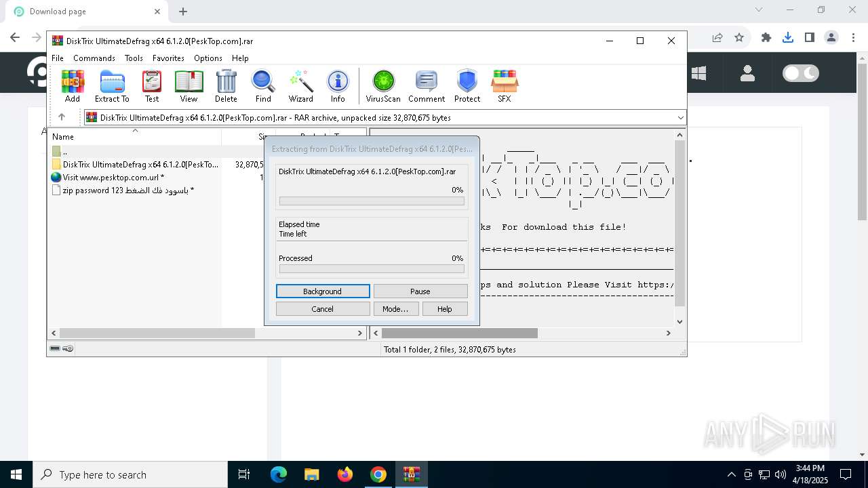Open Firefox from the taskbar
This screenshot has height=488, width=868.
tap(345, 474)
